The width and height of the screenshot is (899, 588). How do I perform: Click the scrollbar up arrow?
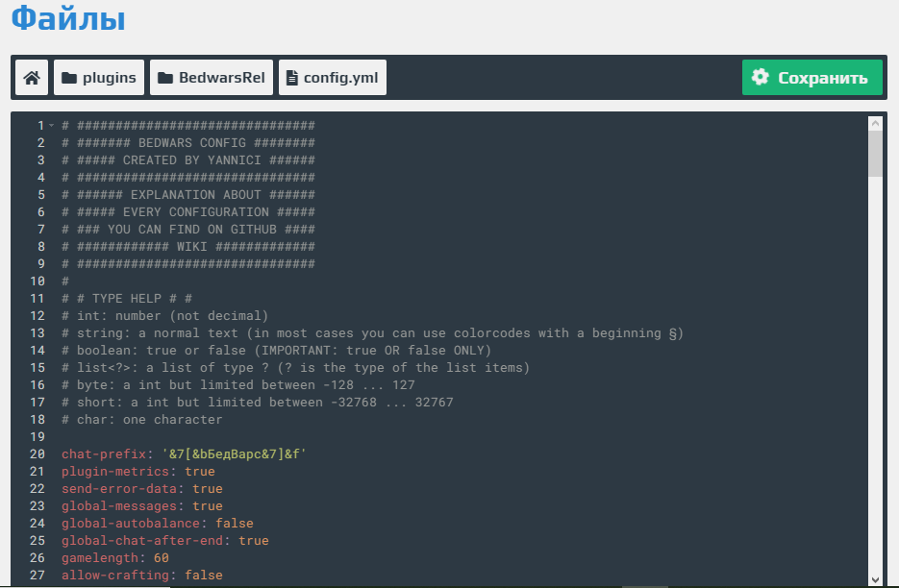point(875,123)
